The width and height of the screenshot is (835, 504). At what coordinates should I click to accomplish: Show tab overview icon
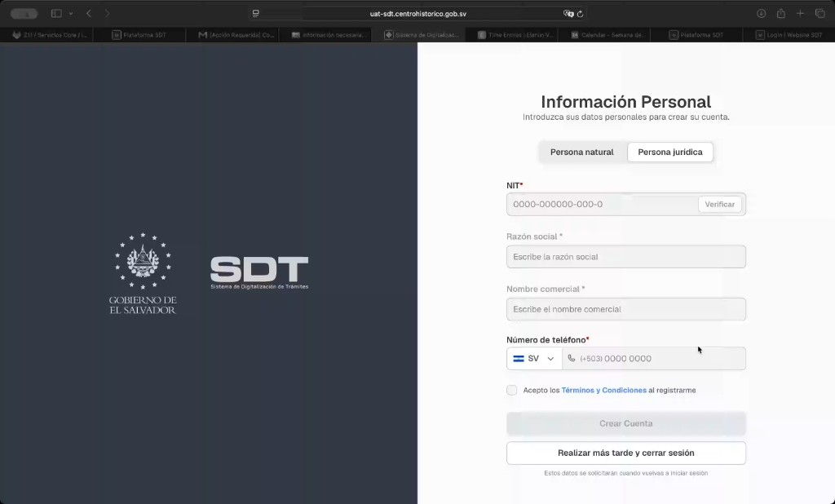[820, 13]
